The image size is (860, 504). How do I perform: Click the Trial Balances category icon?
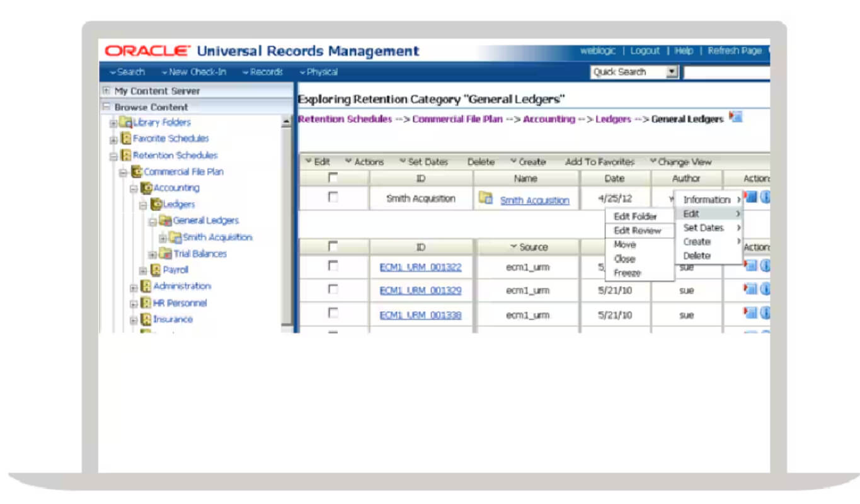coord(166,254)
